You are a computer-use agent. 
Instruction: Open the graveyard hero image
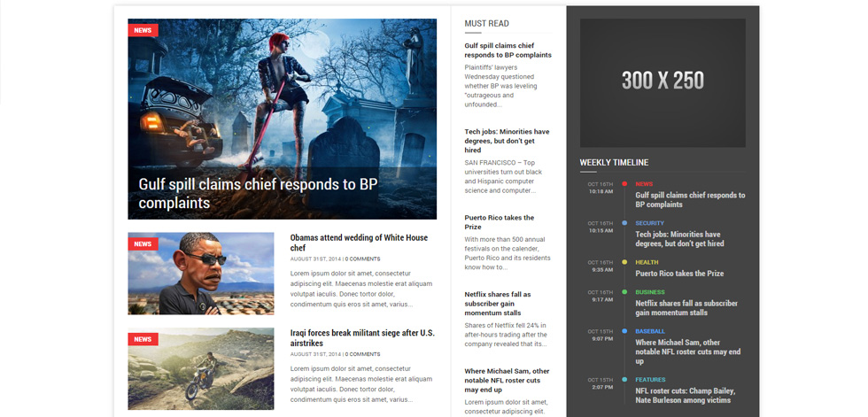pyautogui.click(x=283, y=119)
